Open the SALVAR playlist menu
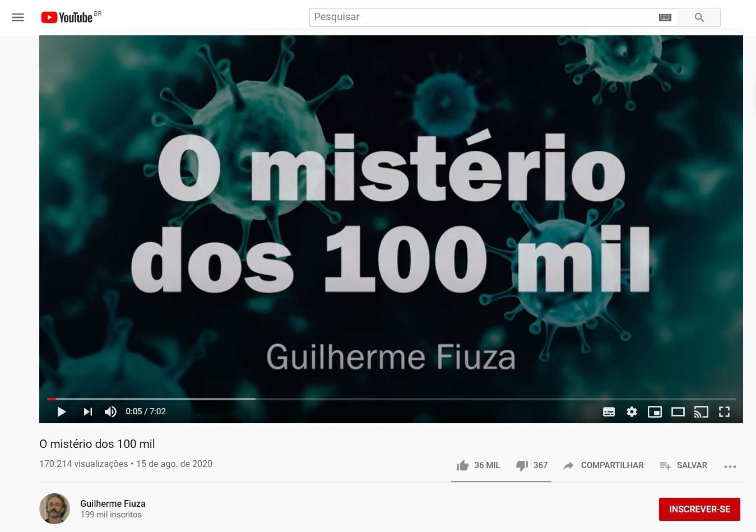The height and width of the screenshot is (532, 756). [683, 465]
